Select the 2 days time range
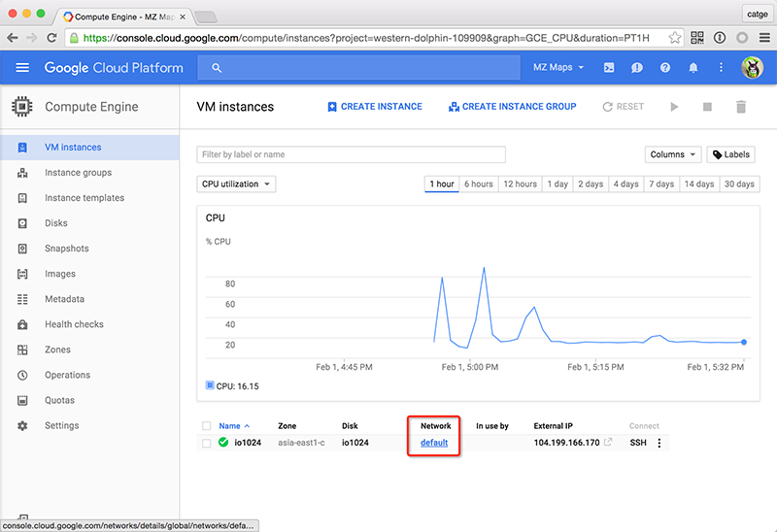 (591, 184)
